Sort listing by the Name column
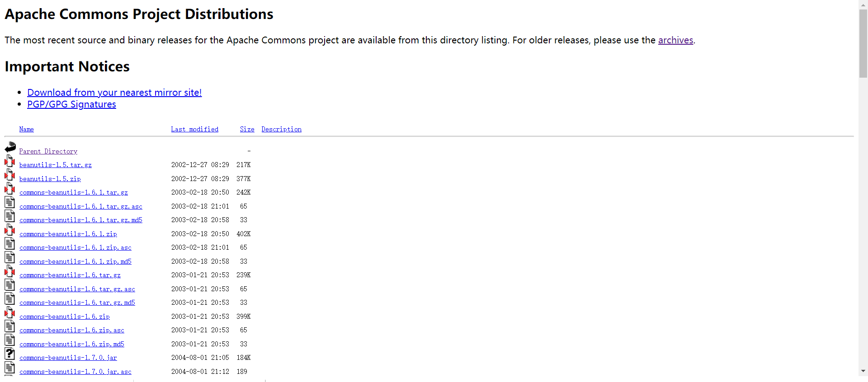The width and height of the screenshot is (868, 382). tap(27, 130)
